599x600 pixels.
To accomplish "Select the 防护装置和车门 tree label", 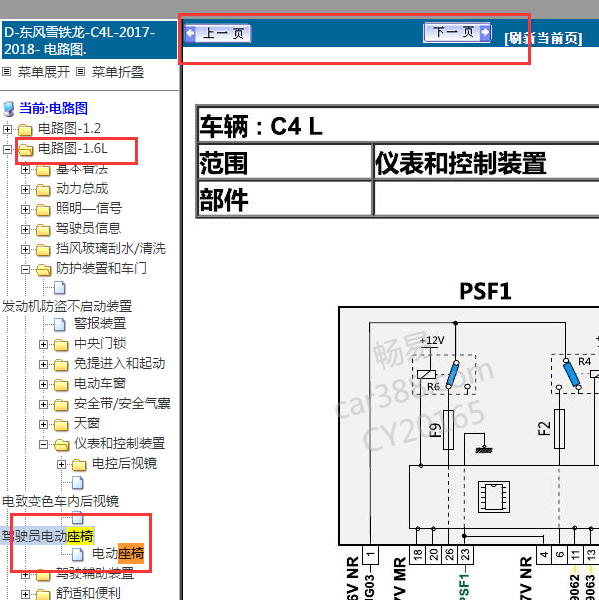I will pos(101,268).
